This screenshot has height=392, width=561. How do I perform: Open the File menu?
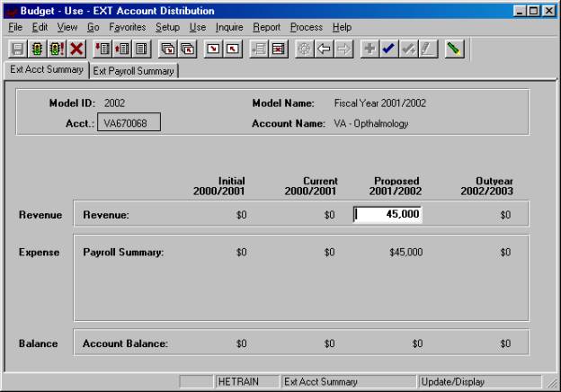pos(15,27)
